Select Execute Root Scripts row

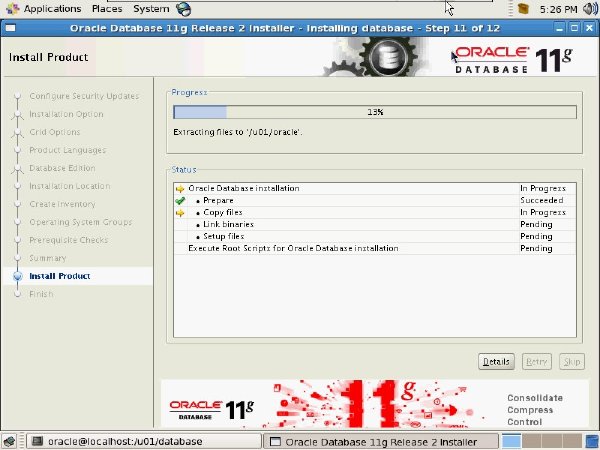click(x=375, y=248)
